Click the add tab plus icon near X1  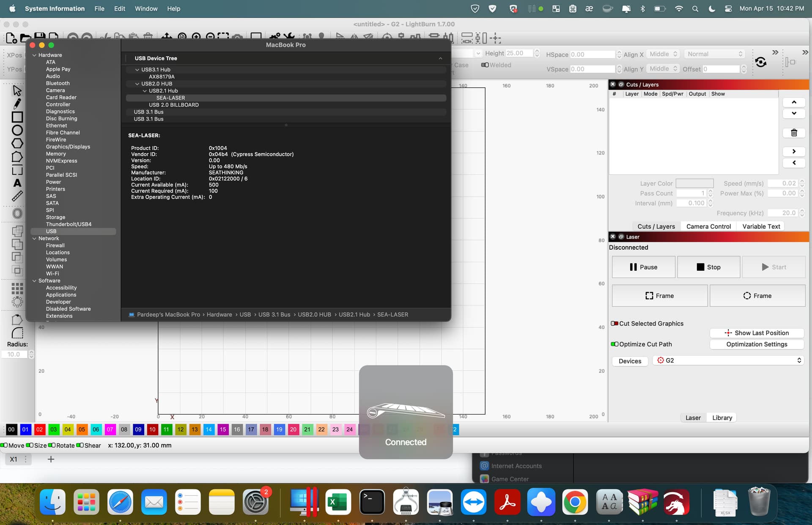point(51,459)
